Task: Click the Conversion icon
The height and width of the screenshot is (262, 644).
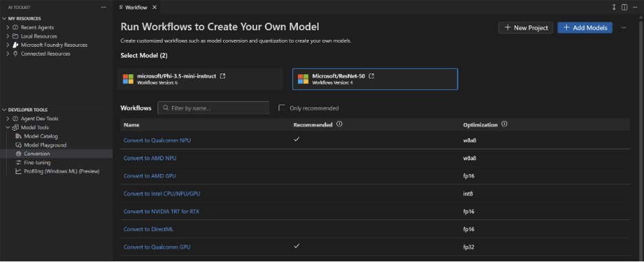Action: (19, 153)
